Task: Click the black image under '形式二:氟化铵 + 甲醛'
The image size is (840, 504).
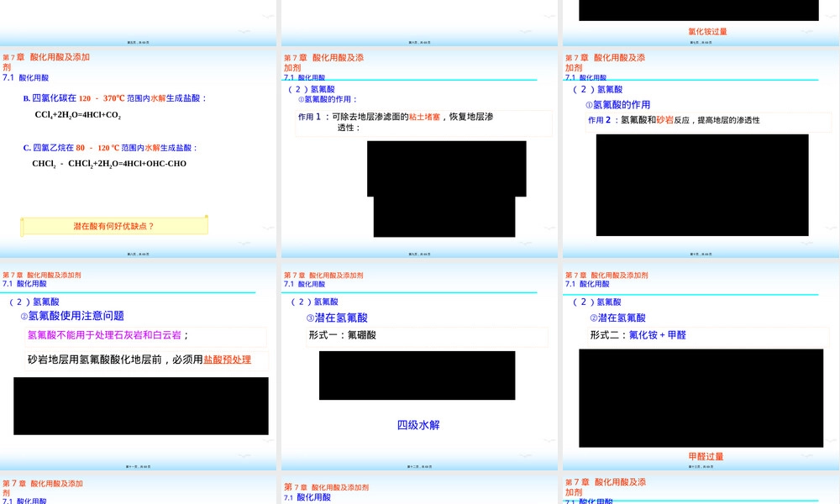Action: tap(701, 398)
